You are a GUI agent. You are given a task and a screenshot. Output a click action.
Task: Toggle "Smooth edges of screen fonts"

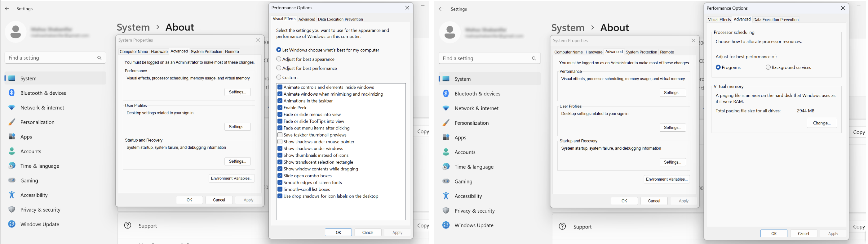[280, 183]
